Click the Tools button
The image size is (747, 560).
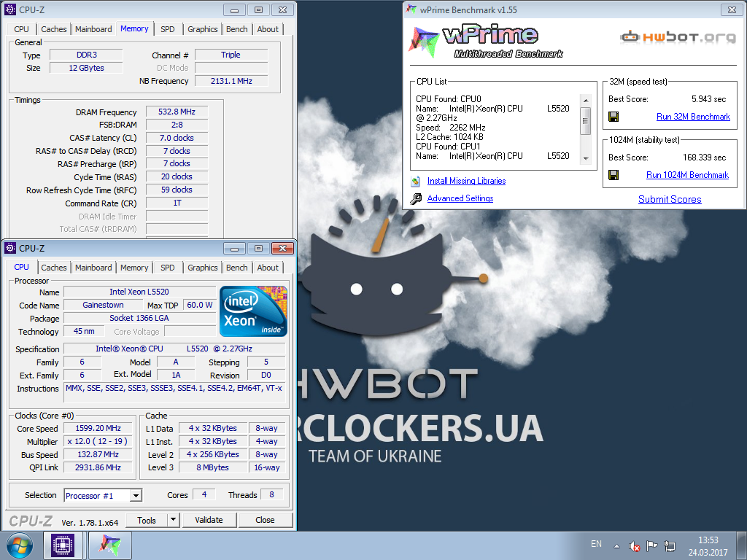147,520
